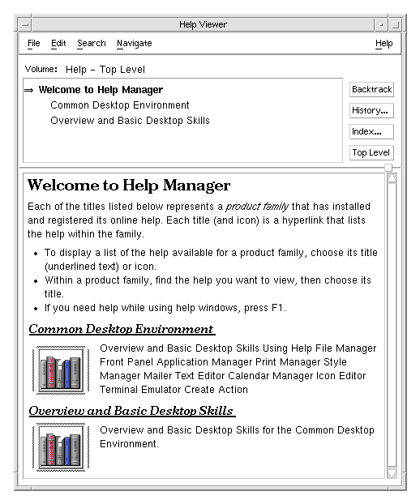Open the File menu
This screenshot has width=420, height=504.
coord(34,44)
